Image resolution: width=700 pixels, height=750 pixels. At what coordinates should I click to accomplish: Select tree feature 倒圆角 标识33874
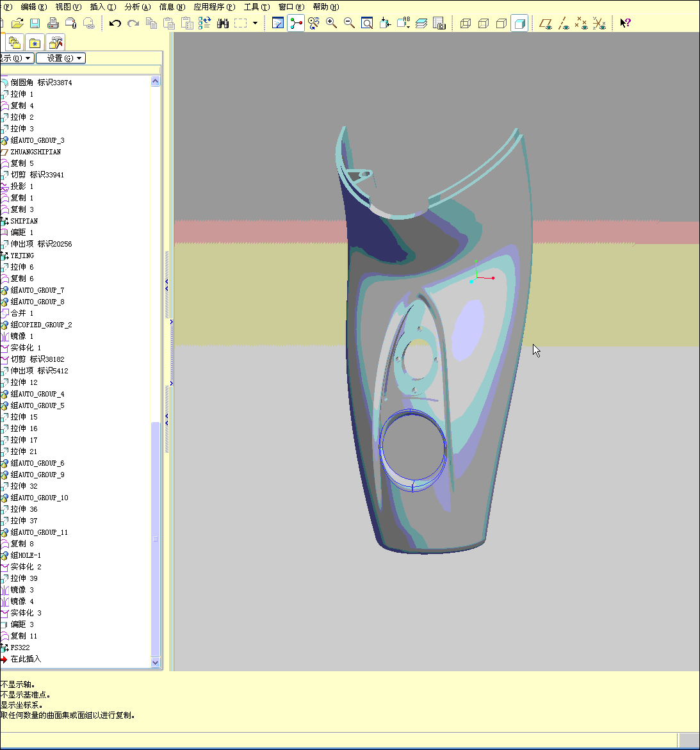41,83
